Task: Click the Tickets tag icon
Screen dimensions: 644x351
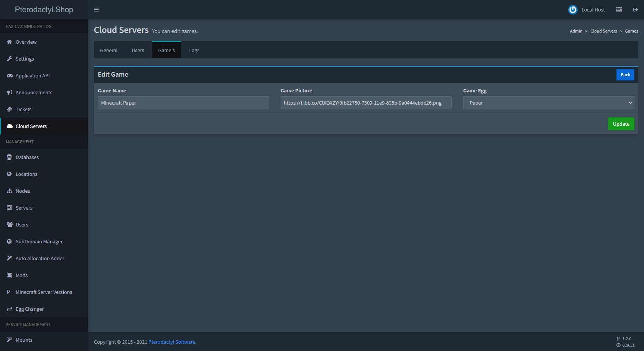Action: pos(10,110)
